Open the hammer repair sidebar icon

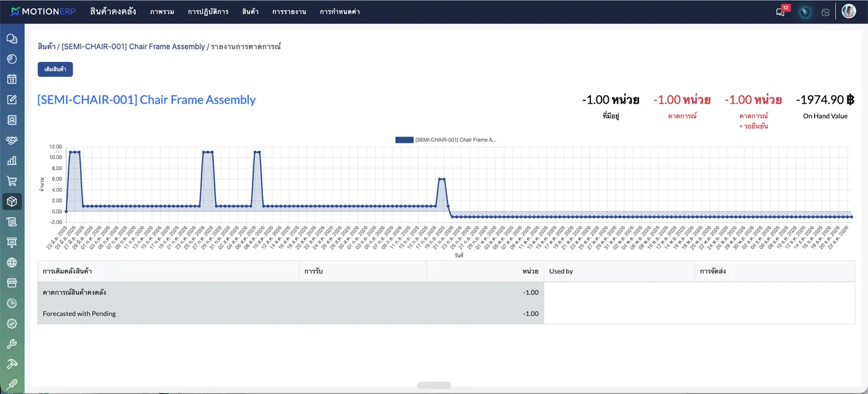[x=12, y=364]
